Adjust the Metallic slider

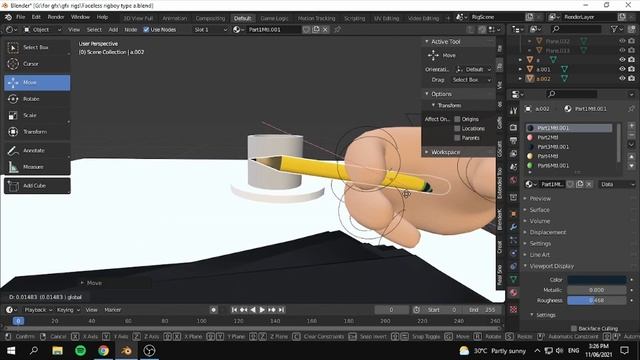[x=596, y=290]
